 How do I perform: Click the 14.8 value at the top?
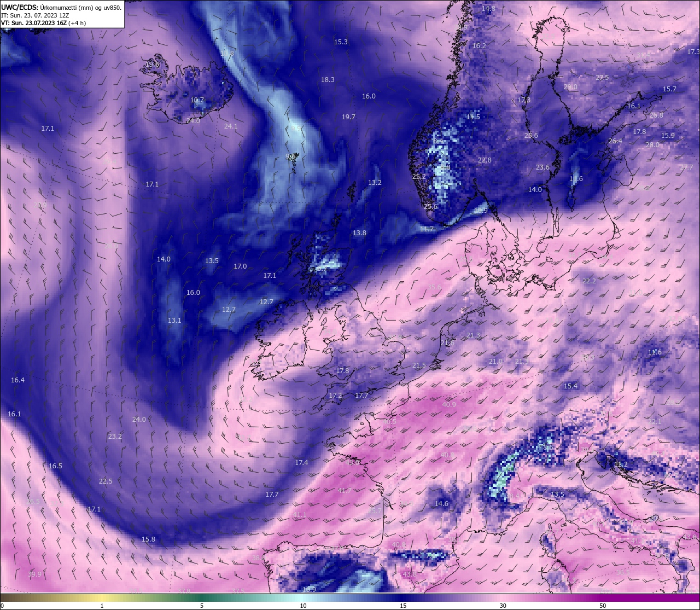[x=488, y=9]
